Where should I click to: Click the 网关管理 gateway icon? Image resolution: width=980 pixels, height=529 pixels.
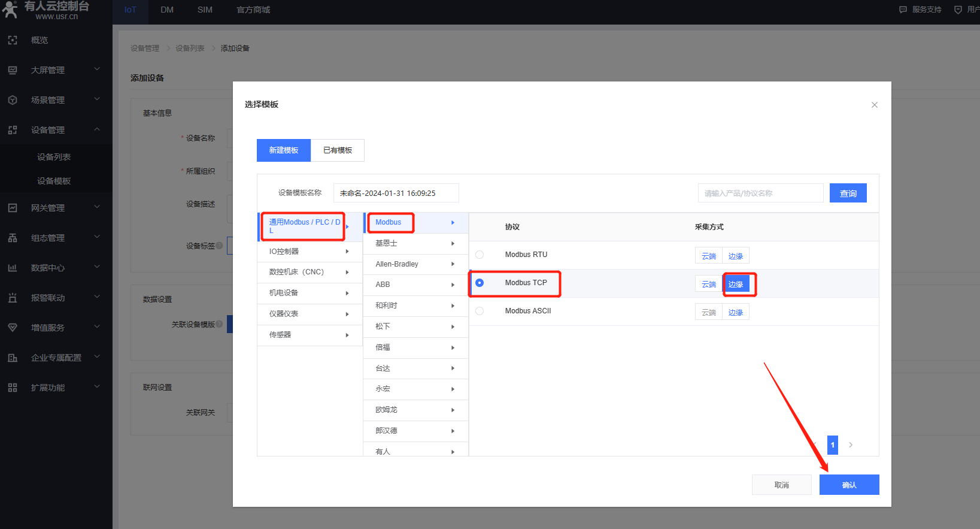pos(13,208)
